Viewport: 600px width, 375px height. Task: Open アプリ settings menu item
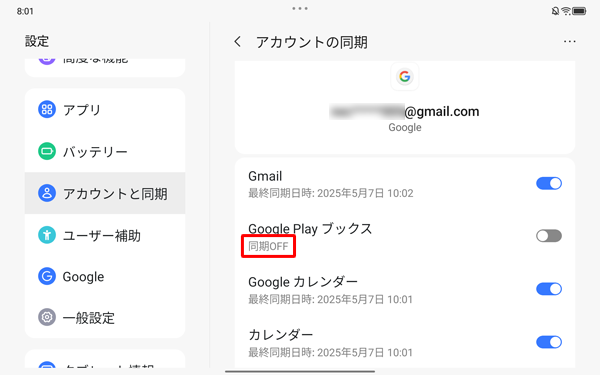point(105,109)
